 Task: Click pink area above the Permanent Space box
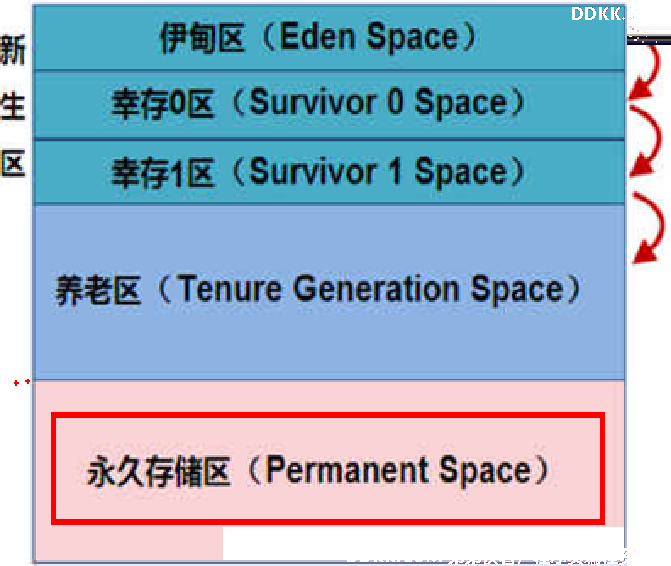[x=329, y=396]
